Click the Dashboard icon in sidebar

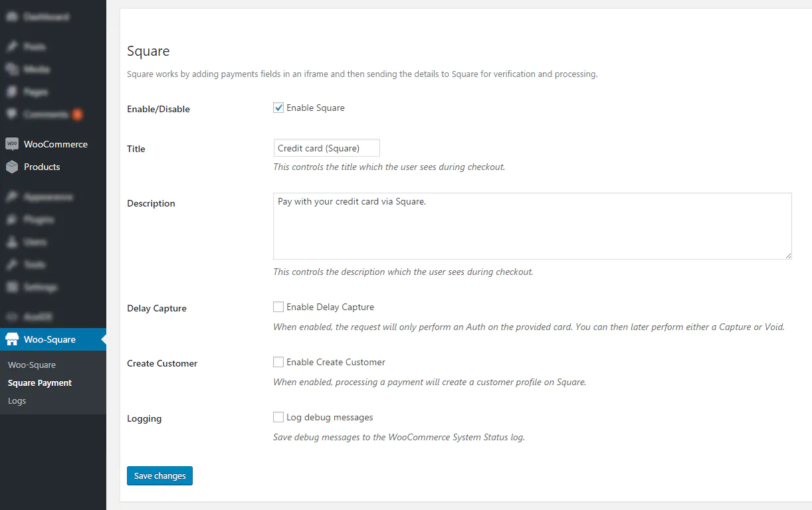(12, 17)
